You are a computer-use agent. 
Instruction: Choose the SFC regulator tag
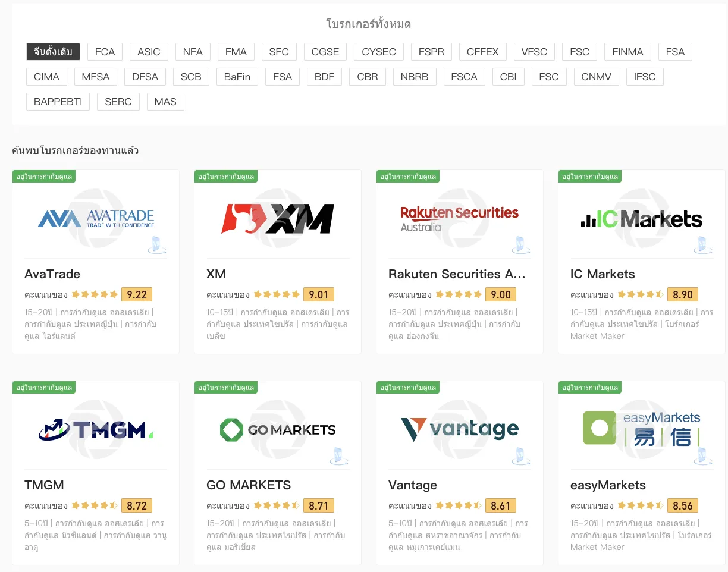[x=279, y=52]
